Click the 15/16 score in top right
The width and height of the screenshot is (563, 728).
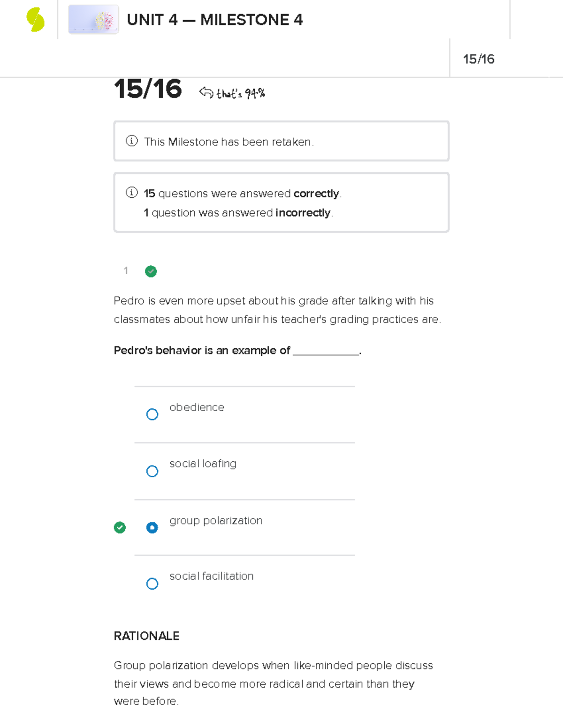[x=479, y=59]
